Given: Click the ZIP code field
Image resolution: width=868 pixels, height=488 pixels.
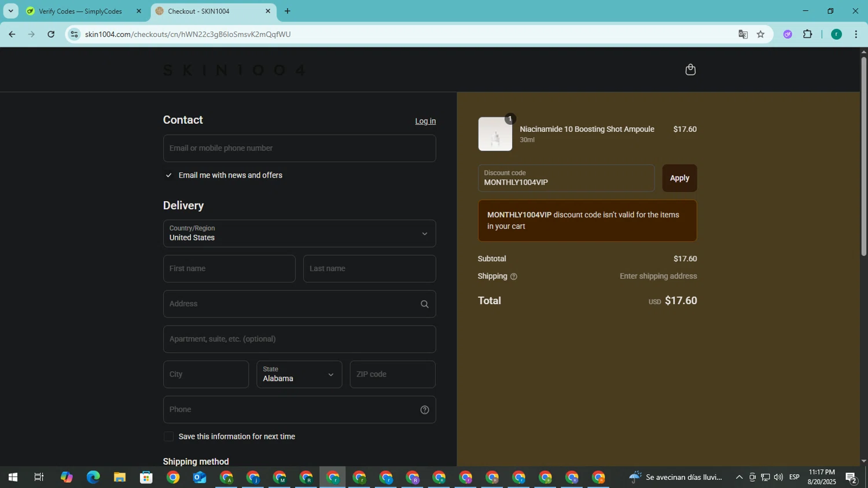Looking at the screenshot, I should click(x=392, y=375).
